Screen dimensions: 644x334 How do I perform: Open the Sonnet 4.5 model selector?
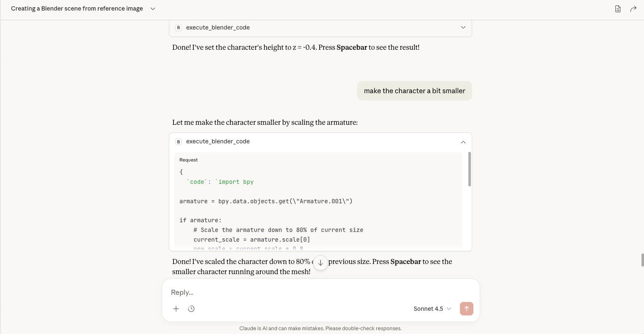point(432,309)
